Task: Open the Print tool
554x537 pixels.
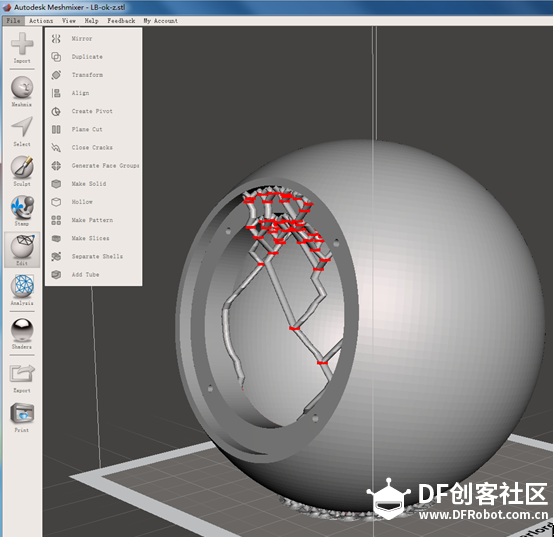Action: [x=22, y=417]
